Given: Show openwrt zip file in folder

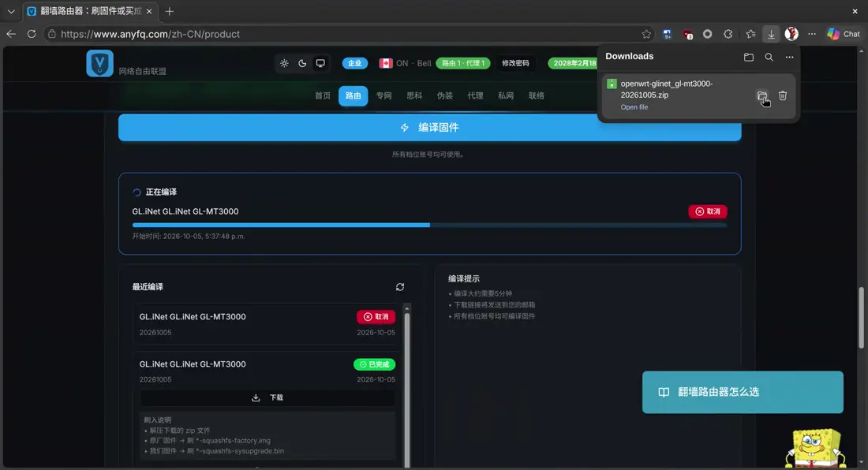Looking at the screenshot, I should click(762, 95).
